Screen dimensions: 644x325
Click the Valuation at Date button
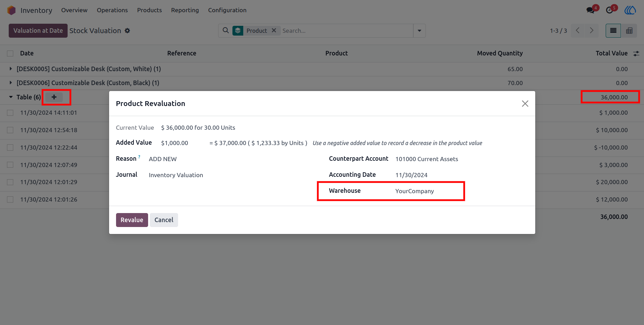coord(38,31)
